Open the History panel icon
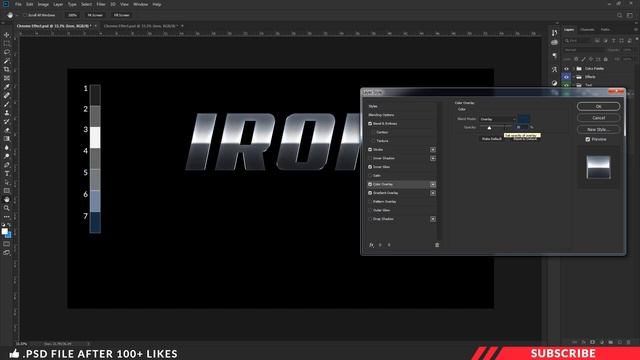This screenshot has width=640, height=360. pyautogui.click(x=554, y=33)
